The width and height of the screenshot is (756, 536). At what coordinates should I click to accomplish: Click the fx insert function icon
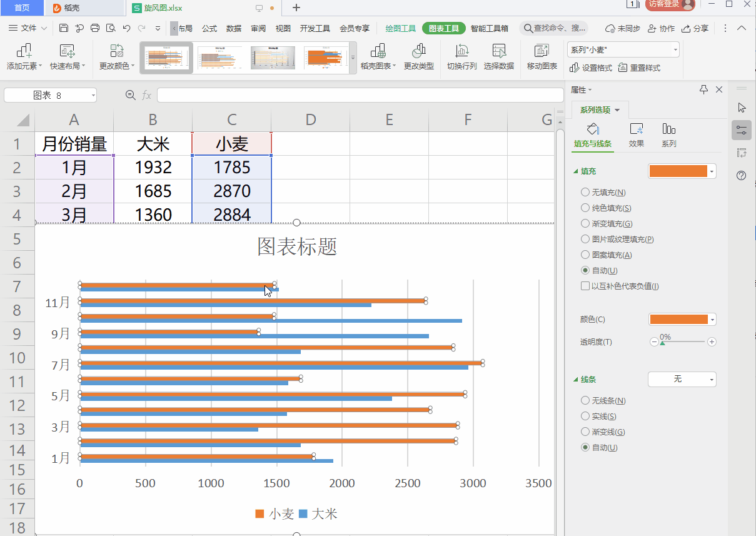click(147, 95)
